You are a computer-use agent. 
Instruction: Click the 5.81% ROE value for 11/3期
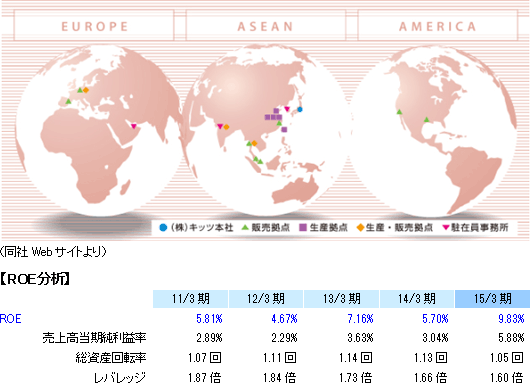coord(209,319)
